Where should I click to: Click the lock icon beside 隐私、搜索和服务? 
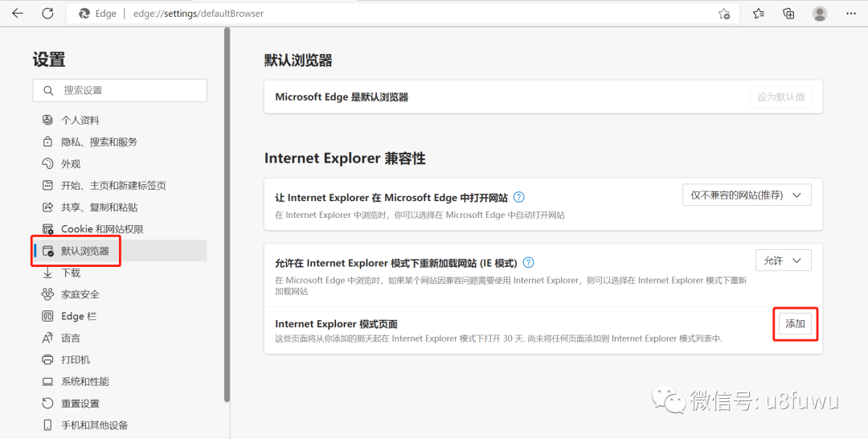47,142
